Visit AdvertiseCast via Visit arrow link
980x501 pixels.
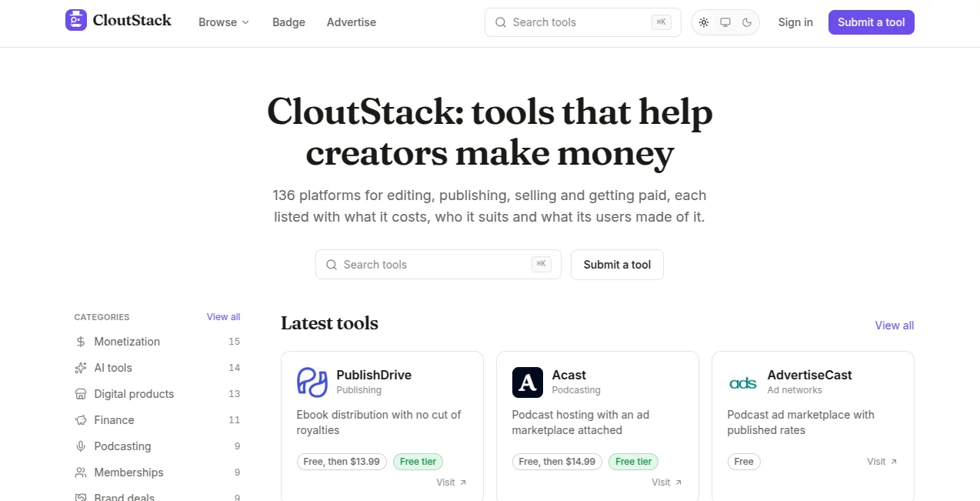tap(882, 462)
